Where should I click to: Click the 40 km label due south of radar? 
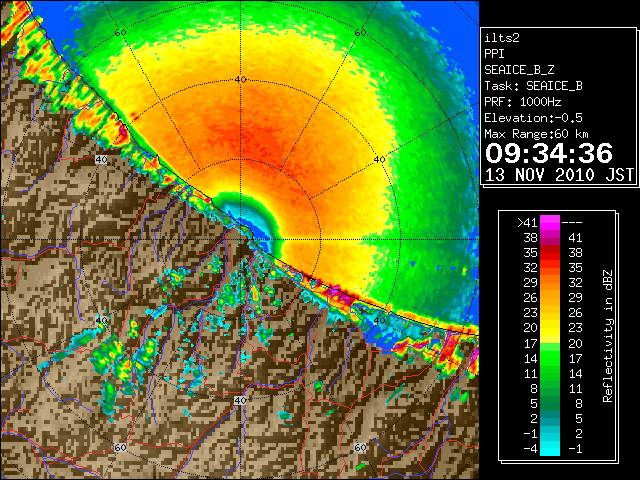click(240, 400)
